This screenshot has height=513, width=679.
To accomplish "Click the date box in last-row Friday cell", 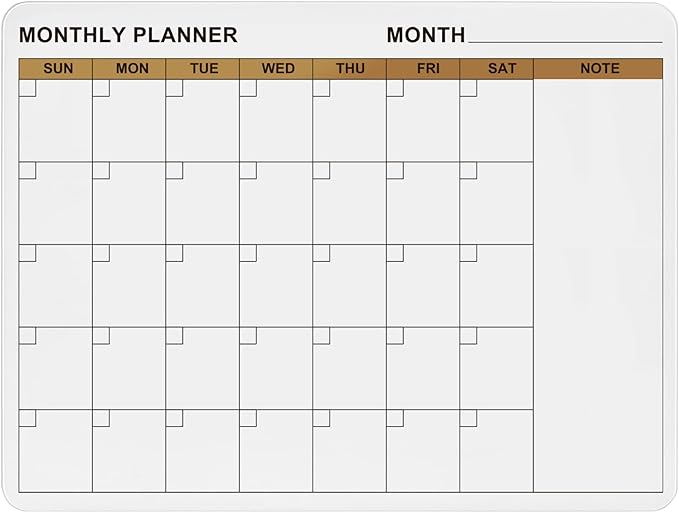I will [x=395, y=418].
